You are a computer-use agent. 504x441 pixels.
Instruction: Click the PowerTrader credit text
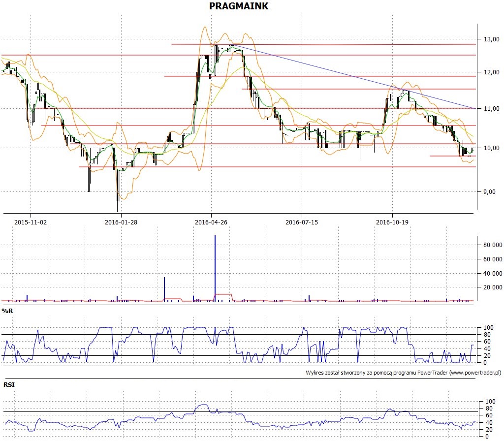pos(404,373)
